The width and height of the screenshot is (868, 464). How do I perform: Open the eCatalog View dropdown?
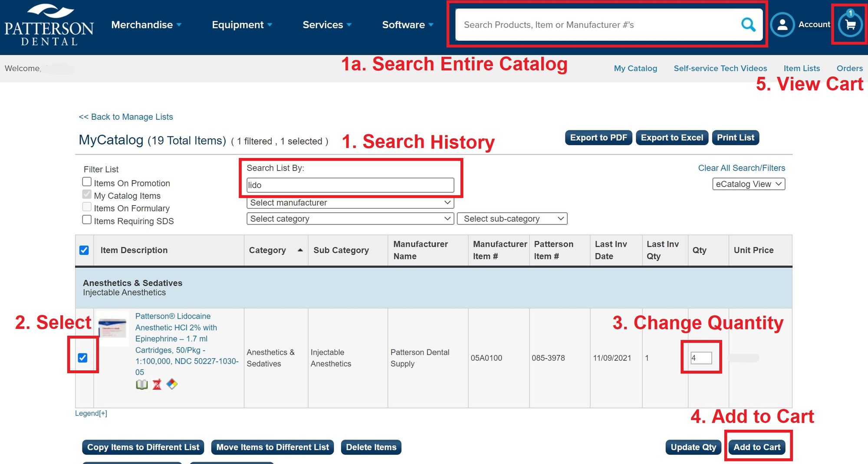coord(749,184)
